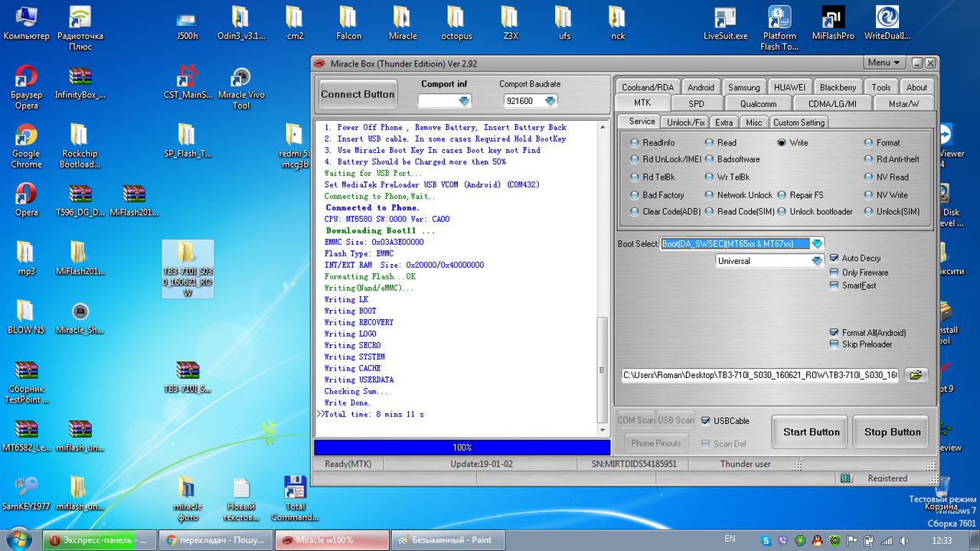
Task: Open LiveSuit.exe on the desktop
Action: click(x=724, y=19)
